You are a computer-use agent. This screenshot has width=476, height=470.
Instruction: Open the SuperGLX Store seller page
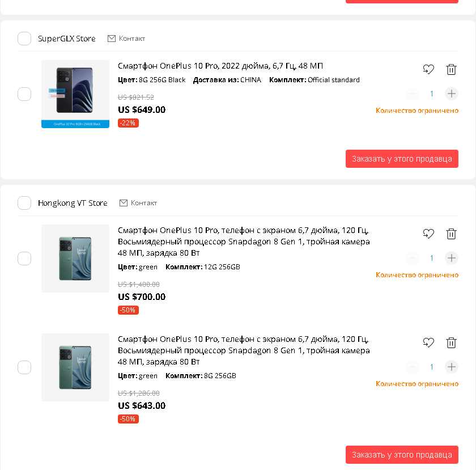[67, 39]
